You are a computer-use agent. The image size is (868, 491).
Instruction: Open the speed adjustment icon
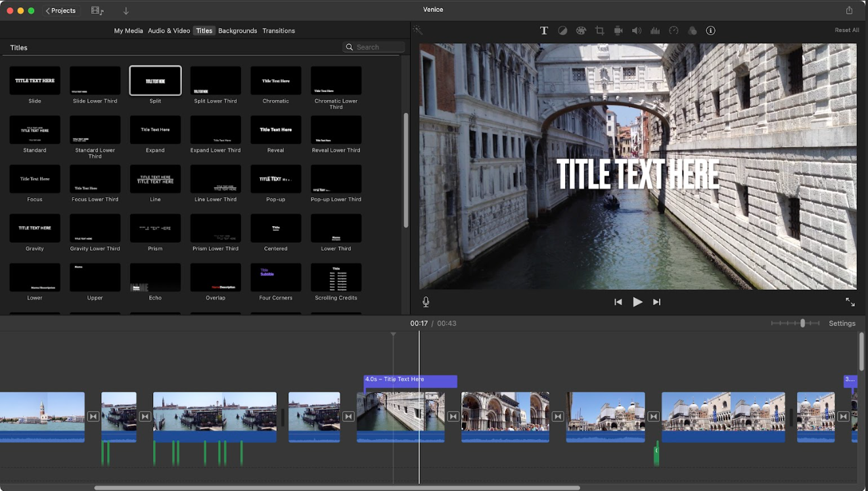674,31
